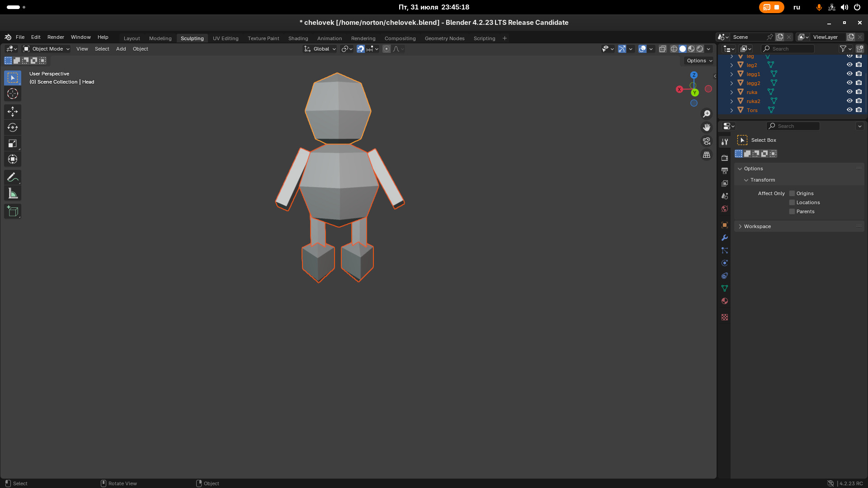The height and width of the screenshot is (488, 868).
Task: Switch to the UV Editing workspace tab
Action: pyautogui.click(x=226, y=38)
